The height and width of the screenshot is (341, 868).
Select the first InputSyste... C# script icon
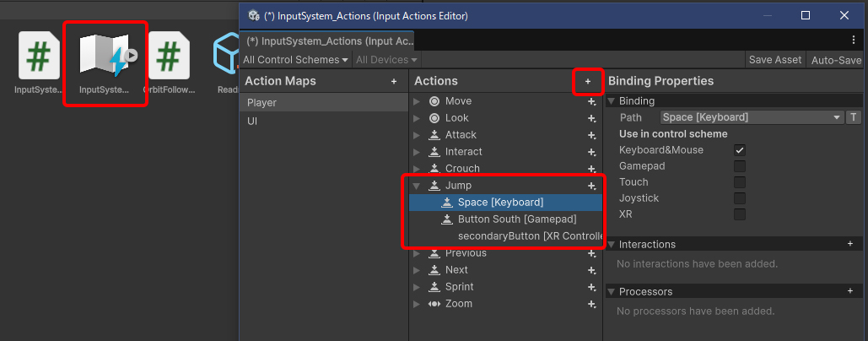(x=39, y=56)
